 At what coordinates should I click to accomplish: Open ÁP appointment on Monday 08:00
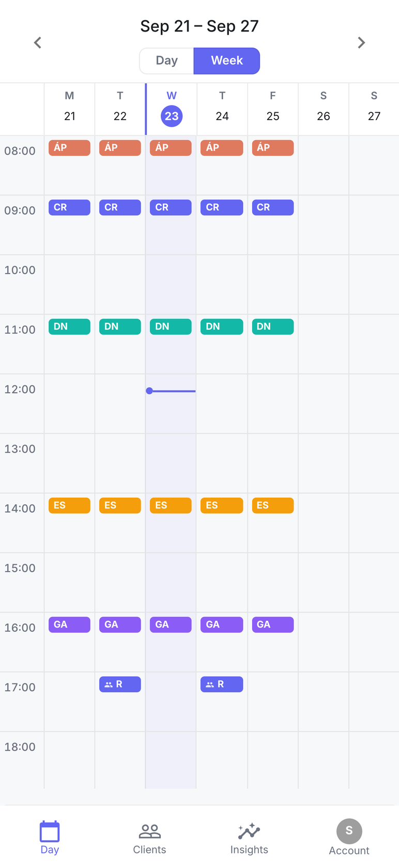69,147
